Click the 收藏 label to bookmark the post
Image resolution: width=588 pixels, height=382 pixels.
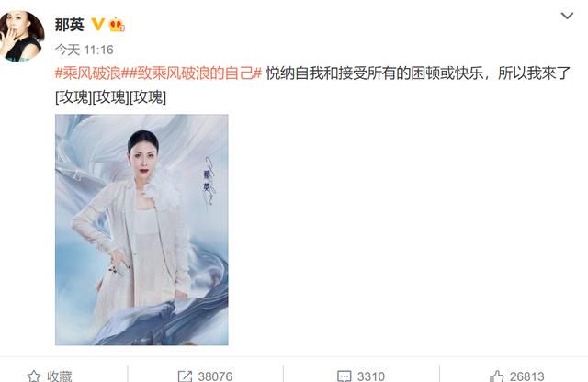[x=59, y=376]
